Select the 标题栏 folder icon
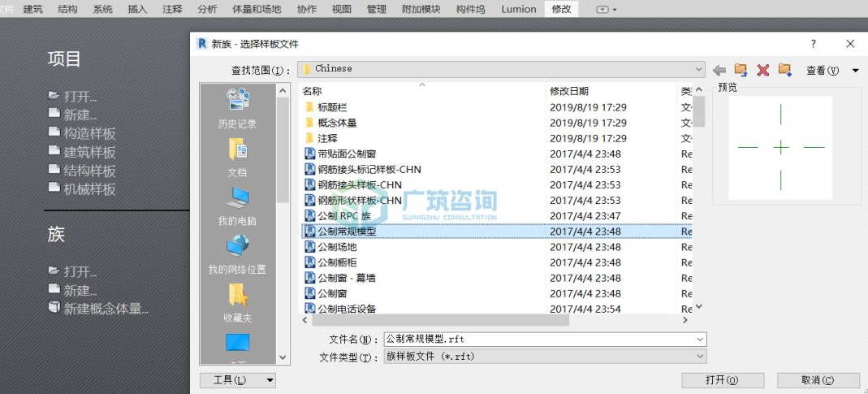This screenshot has width=868, height=394. [x=309, y=107]
